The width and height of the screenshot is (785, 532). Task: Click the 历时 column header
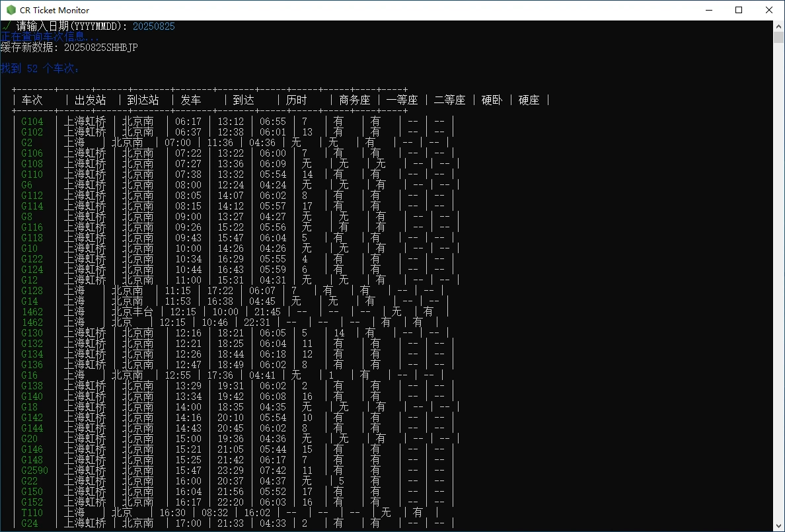click(296, 100)
